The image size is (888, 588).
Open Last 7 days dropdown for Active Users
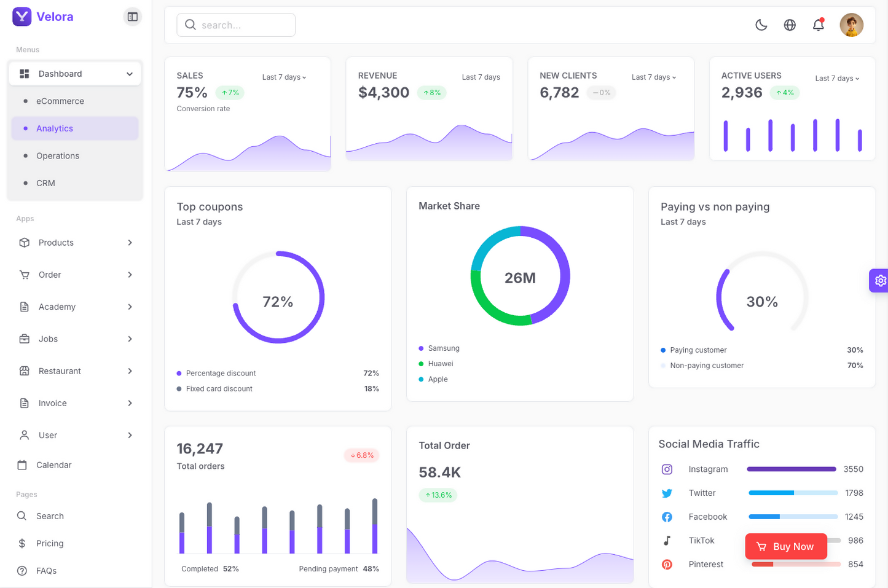(837, 79)
